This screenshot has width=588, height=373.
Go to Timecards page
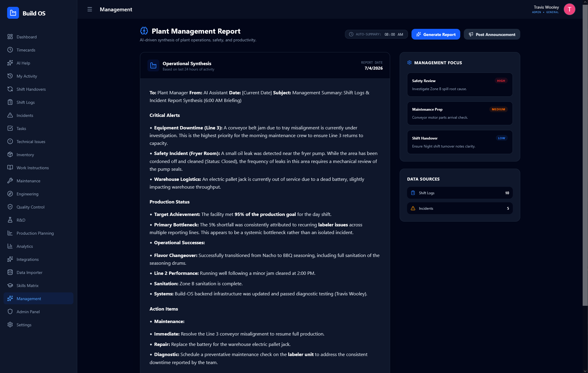38,50
